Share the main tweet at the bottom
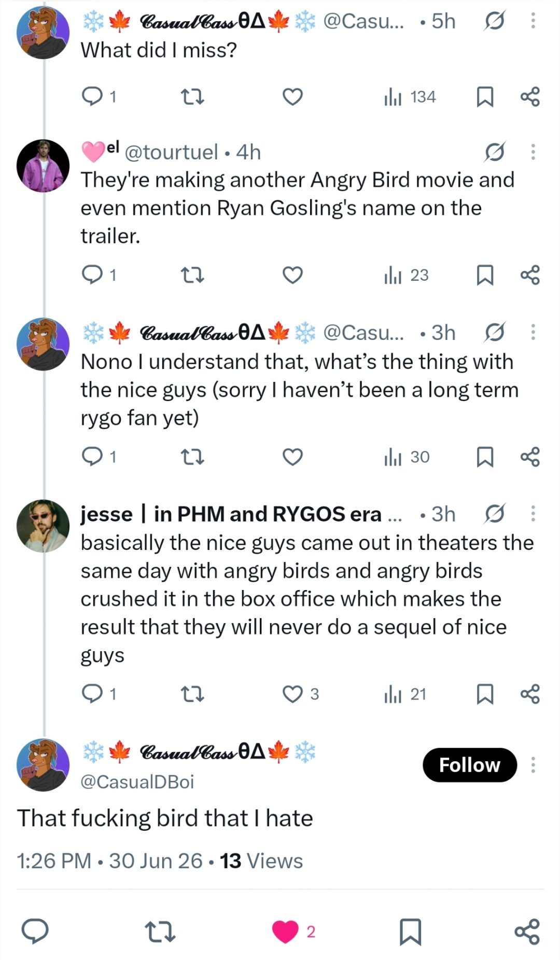This screenshot has width=560, height=960. pyautogui.click(x=527, y=931)
